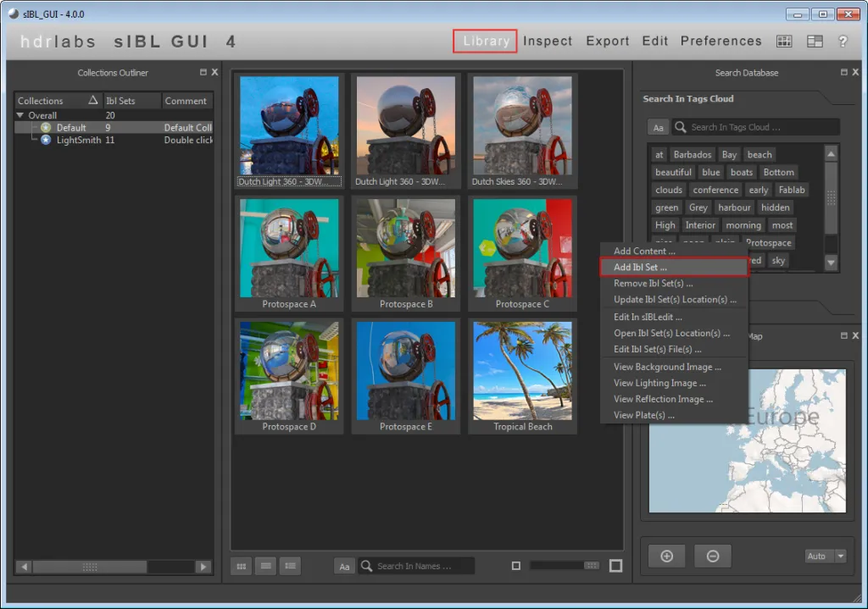
Task: Toggle case sensitivity in Tags Cloud search
Action: pos(658,127)
